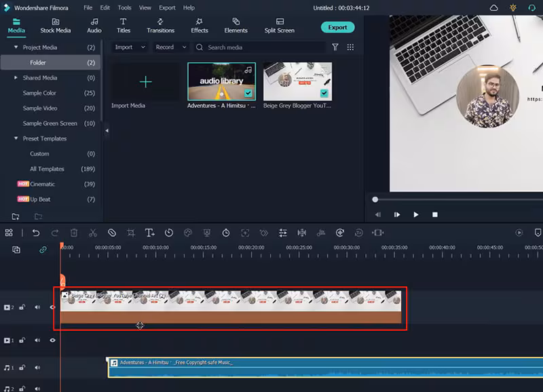Click the add text tool icon
Screen dimensions: 543x392
pyautogui.click(x=149, y=233)
